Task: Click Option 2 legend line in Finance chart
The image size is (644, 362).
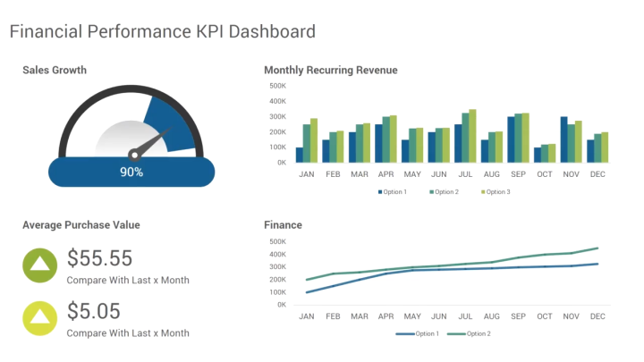Action: (456, 334)
